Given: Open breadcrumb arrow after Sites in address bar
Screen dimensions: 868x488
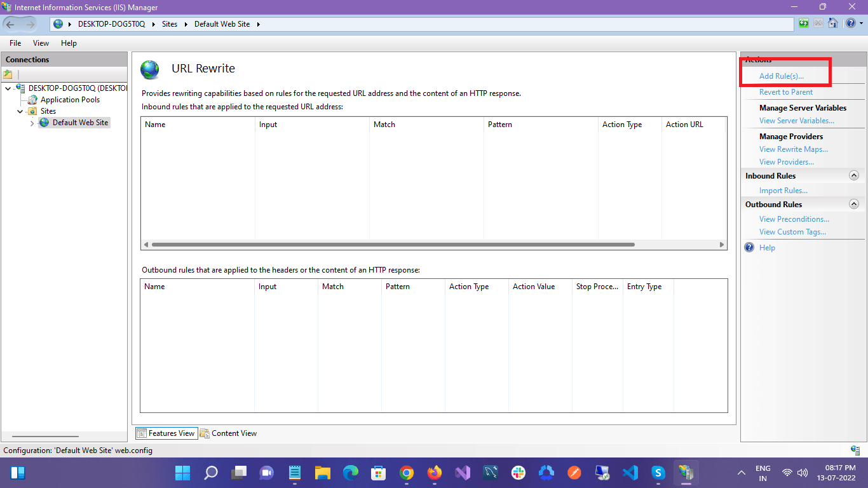Looking at the screenshot, I should [187, 24].
